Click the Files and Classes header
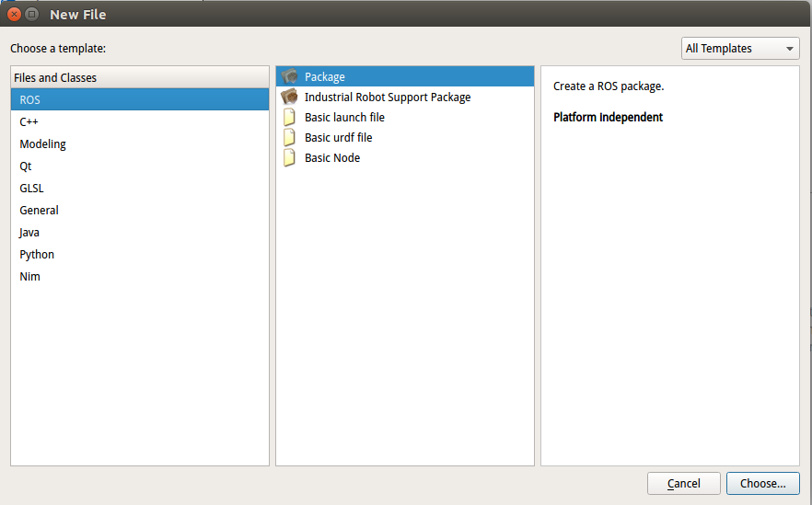Image resolution: width=812 pixels, height=505 pixels. tap(140, 77)
